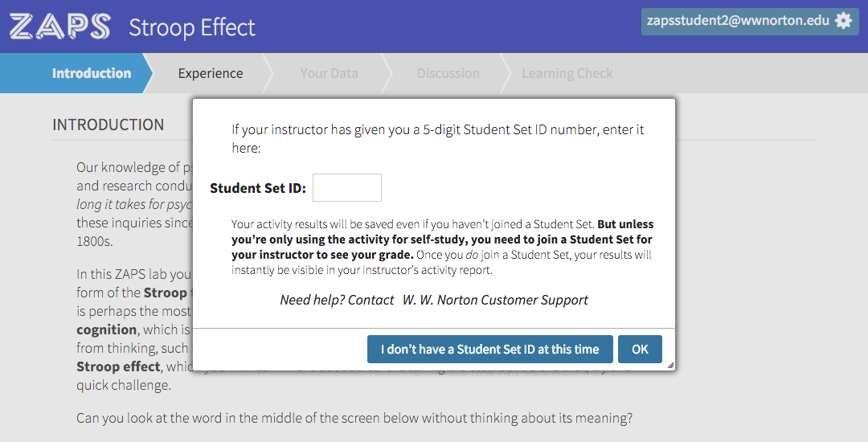The height and width of the screenshot is (442, 868).
Task: Focus the Student Set ID input field
Action: 346,188
